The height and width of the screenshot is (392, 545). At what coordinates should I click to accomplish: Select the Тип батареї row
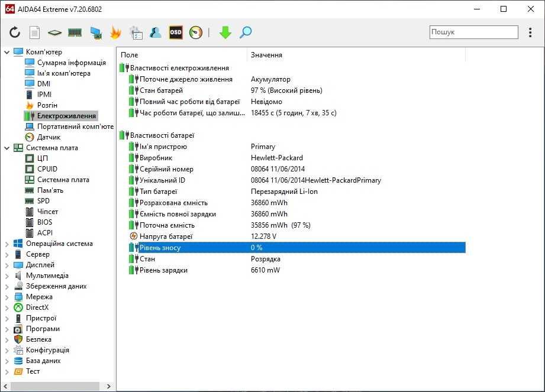297,192
